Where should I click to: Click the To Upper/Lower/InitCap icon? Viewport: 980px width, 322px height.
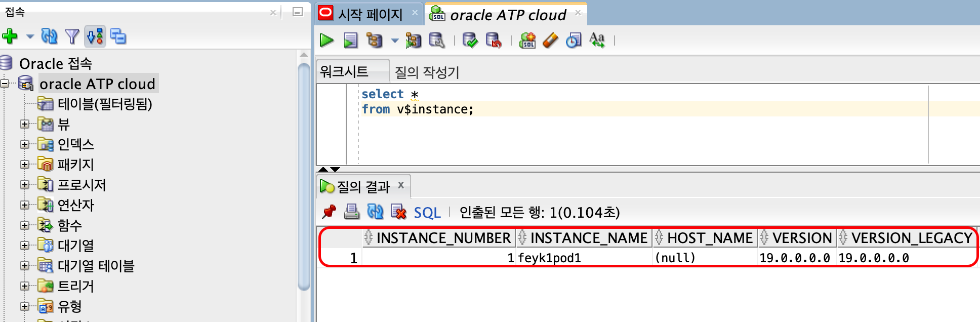click(x=597, y=40)
